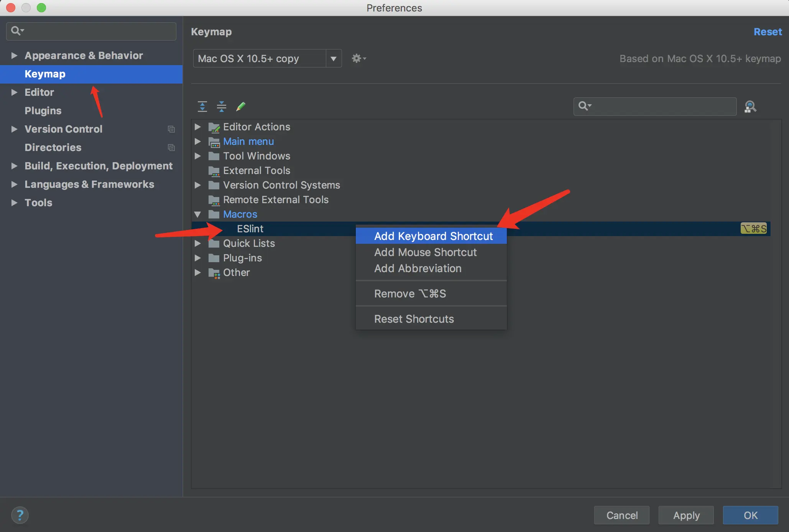Select Add Keyboard Shortcut from context menu

pos(433,236)
